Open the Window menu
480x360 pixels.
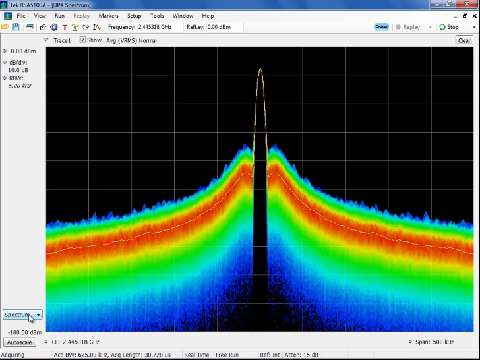(183, 16)
